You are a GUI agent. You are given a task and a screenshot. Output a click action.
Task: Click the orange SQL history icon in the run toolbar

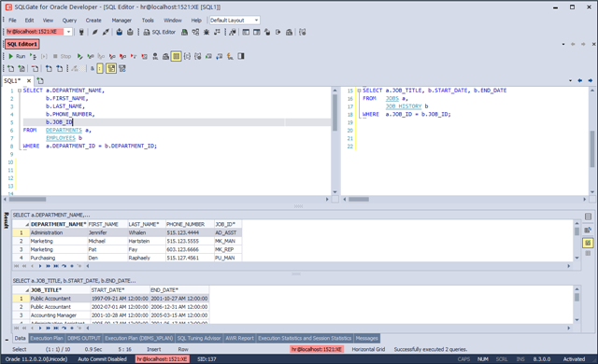[x=230, y=56]
